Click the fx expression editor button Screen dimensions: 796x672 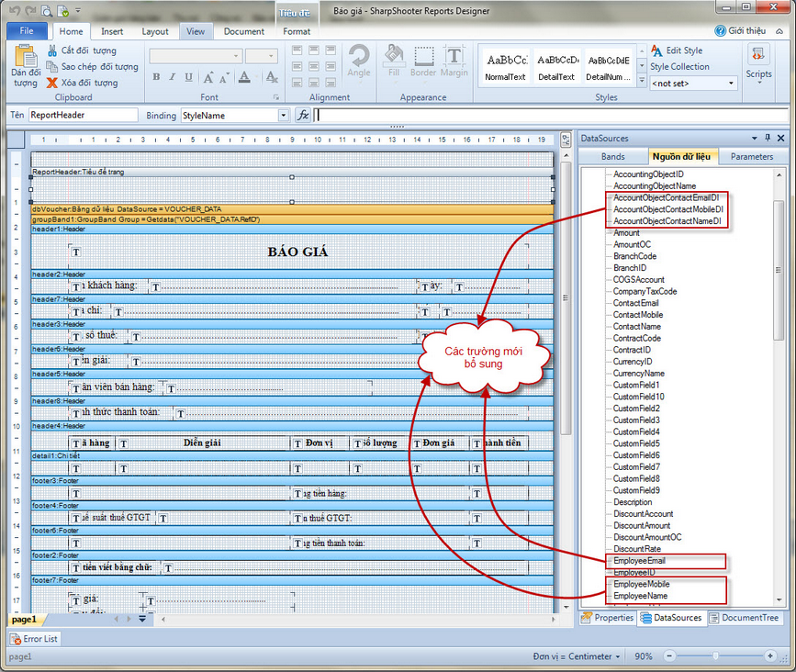(x=303, y=116)
